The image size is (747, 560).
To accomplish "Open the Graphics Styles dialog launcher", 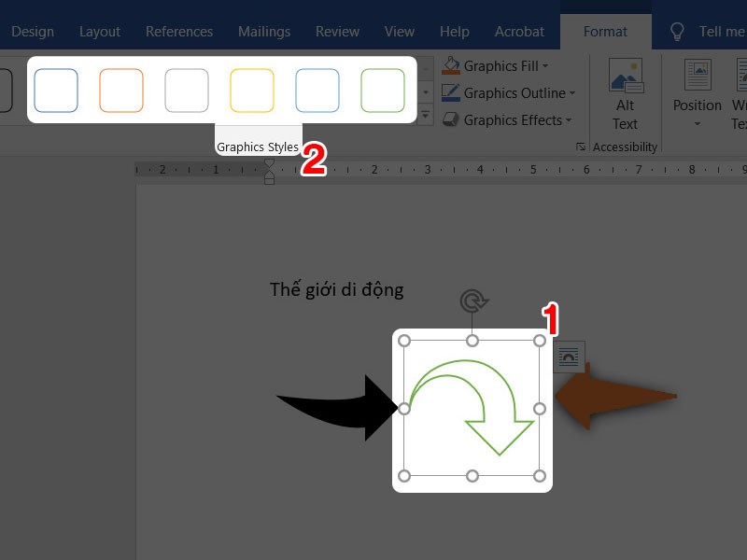I will 580,147.
